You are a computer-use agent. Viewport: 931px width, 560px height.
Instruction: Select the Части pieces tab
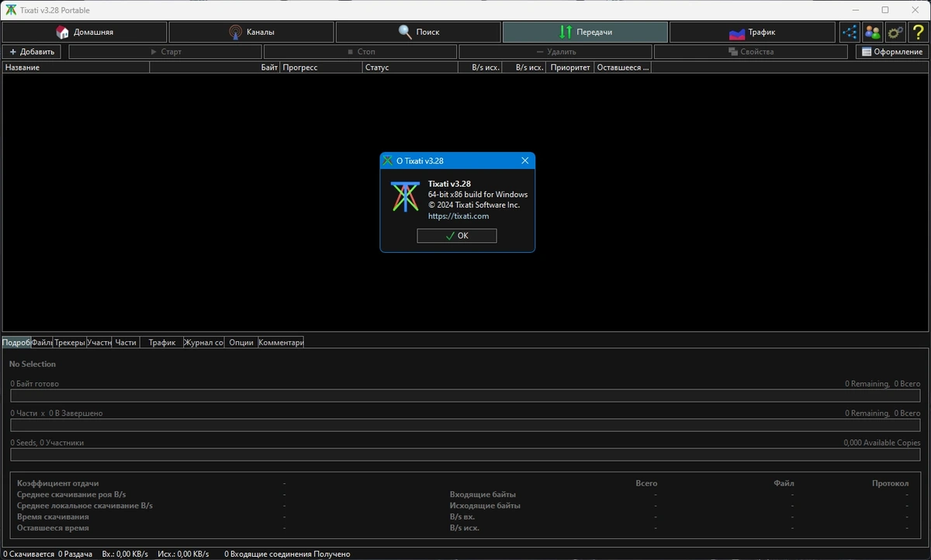click(x=126, y=342)
